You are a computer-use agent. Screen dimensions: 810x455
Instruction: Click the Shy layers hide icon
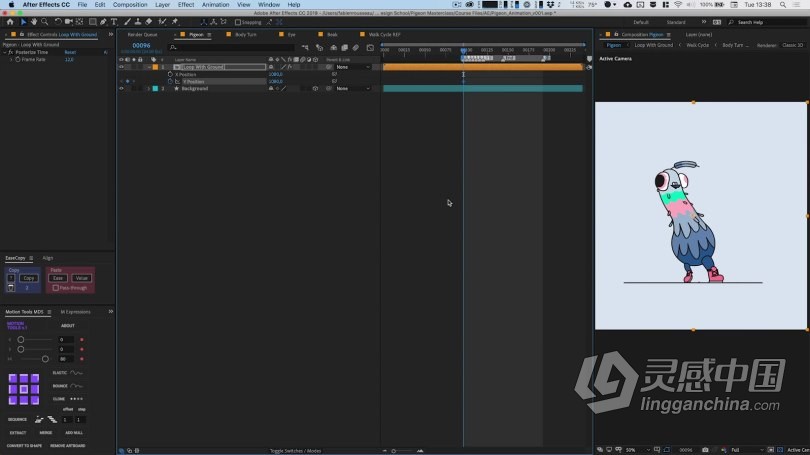coord(333,48)
